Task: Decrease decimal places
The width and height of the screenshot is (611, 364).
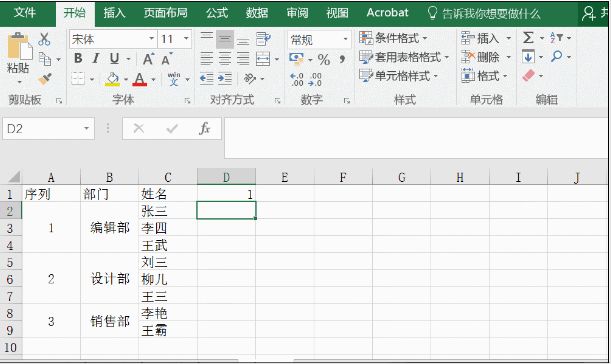Action: click(x=315, y=79)
